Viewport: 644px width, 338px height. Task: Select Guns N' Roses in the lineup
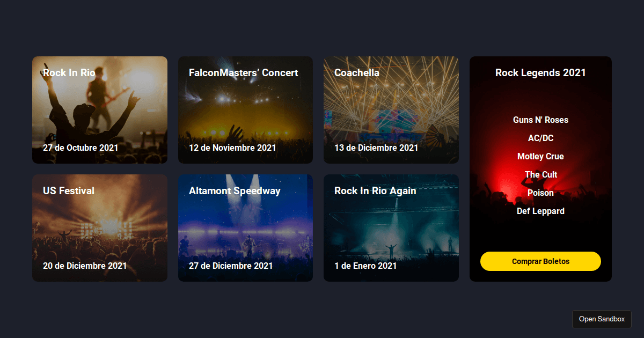coord(540,120)
